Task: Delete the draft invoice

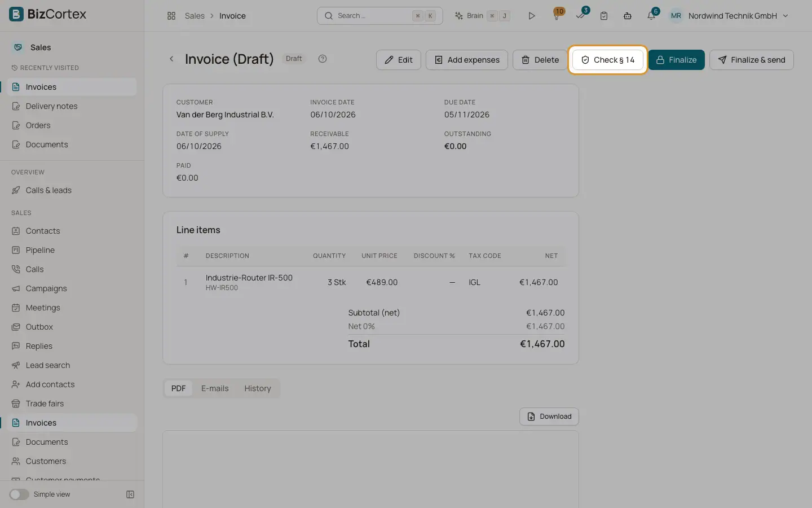Action: tap(540, 60)
